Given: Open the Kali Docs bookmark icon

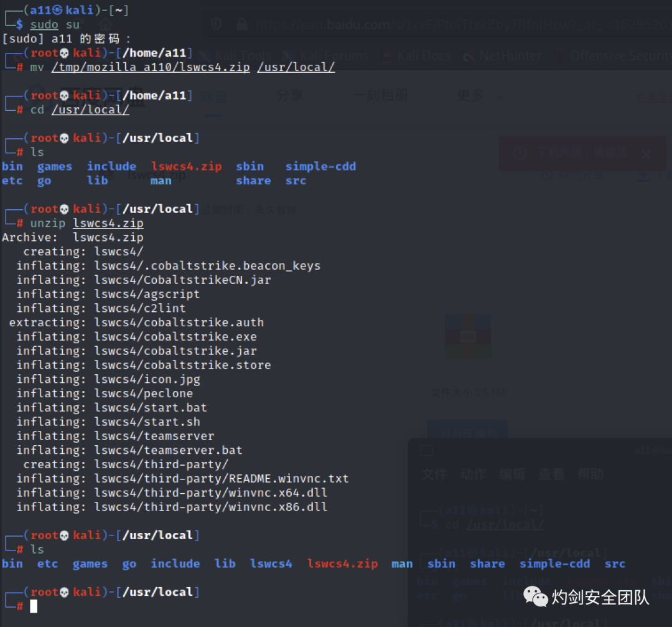Looking at the screenshot, I should click(386, 55).
